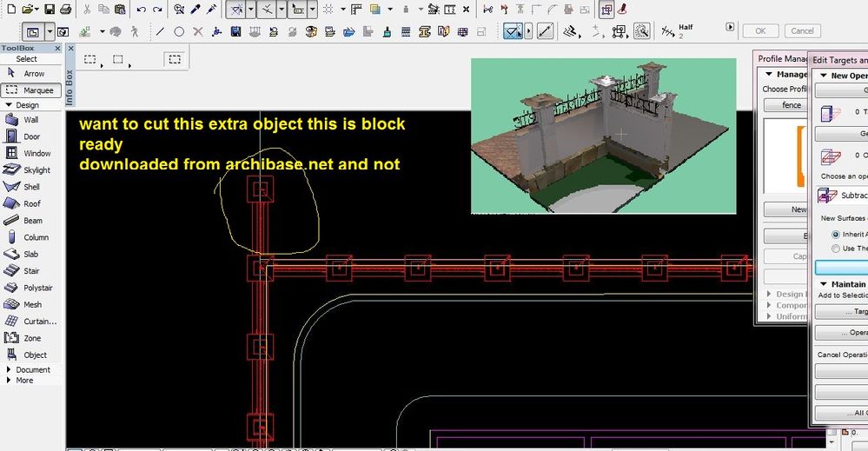
Task: Click the 3D fence preview thumbnail
Action: [x=603, y=136]
